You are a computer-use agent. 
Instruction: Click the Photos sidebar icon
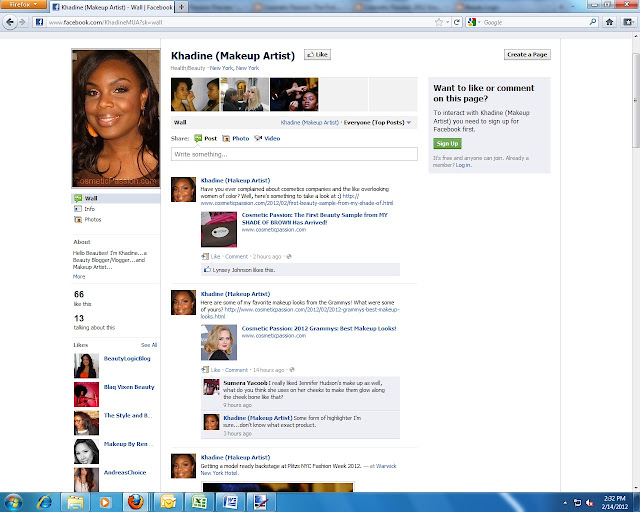coord(78,219)
